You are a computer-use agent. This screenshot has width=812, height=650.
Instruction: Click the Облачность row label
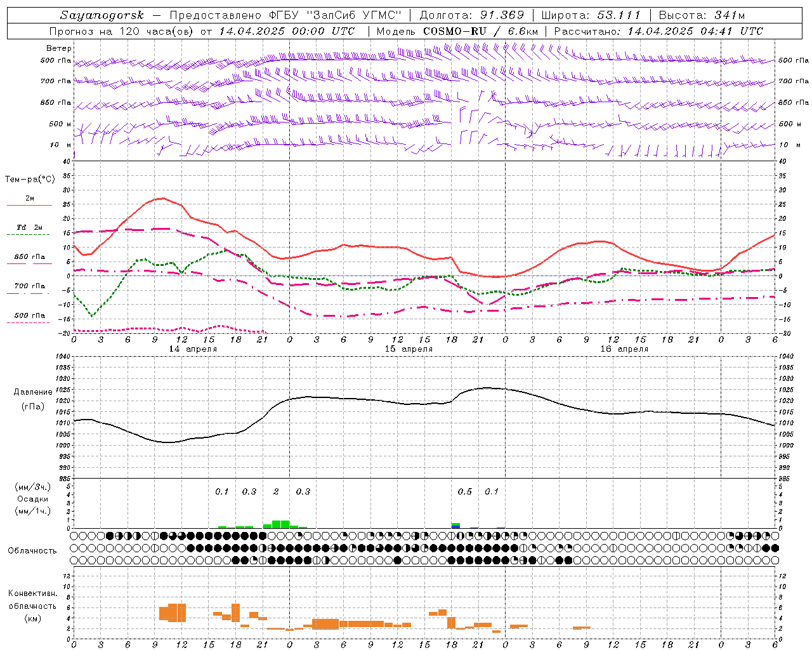coord(32,550)
